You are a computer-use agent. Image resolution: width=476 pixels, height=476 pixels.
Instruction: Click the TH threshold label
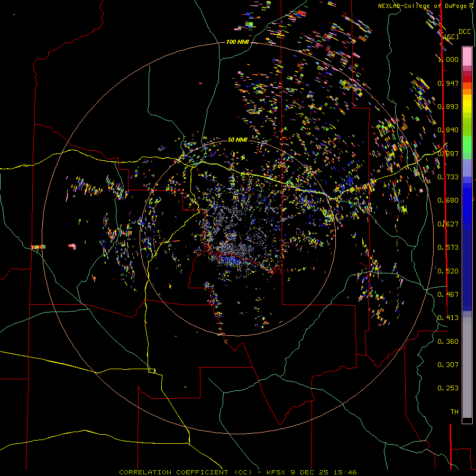[454, 412]
